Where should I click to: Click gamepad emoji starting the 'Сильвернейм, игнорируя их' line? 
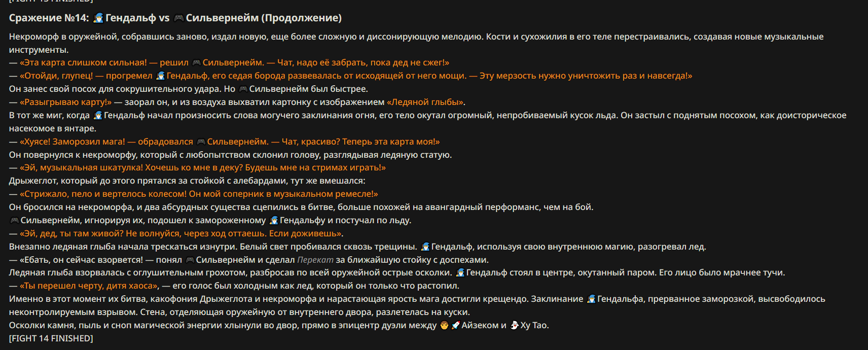coord(14,220)
